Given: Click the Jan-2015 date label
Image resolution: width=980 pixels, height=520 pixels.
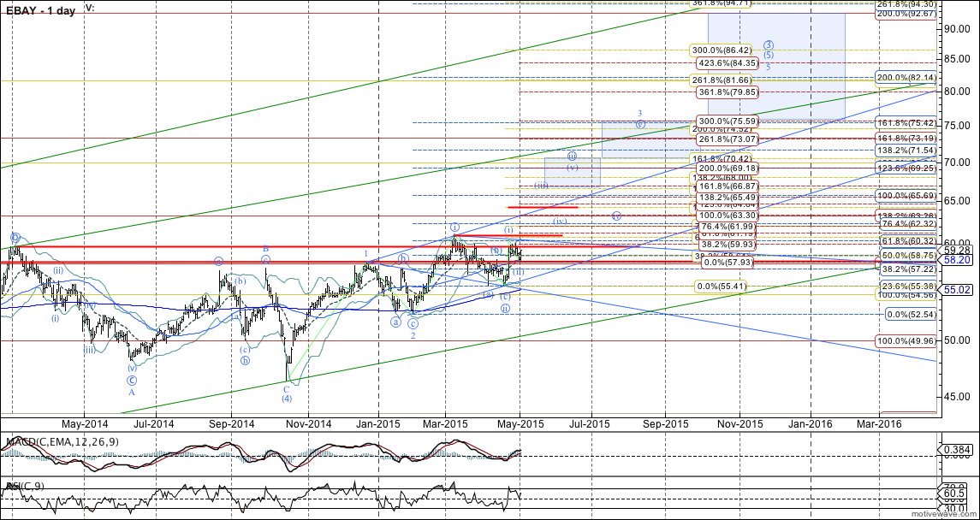Looking at the screenshot, I should point(379,422).
